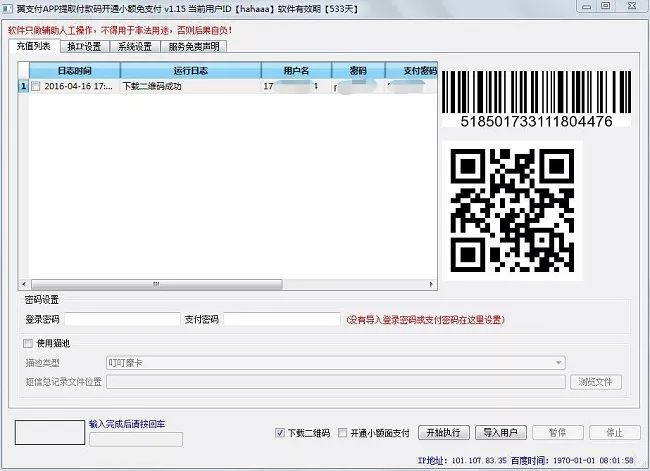The image size is (650, 471).
Task: Click the captcha input box below 输入完成后请按回车
Action: [136, 439]
